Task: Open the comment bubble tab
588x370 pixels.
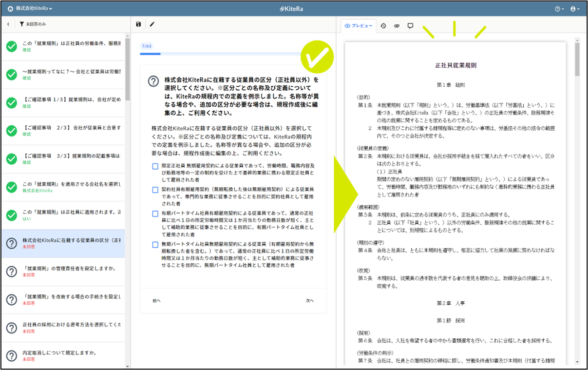Action: point(410,26)
